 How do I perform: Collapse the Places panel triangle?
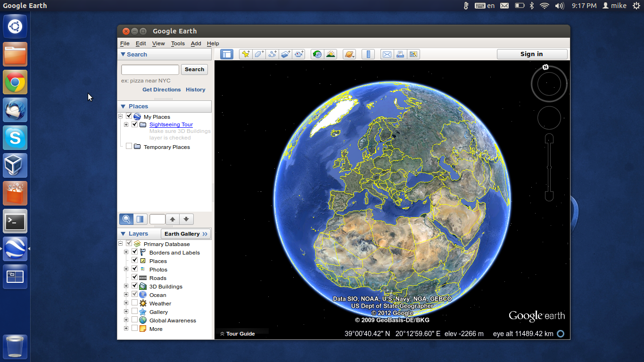pyautogui.click(x=123, y=106)
